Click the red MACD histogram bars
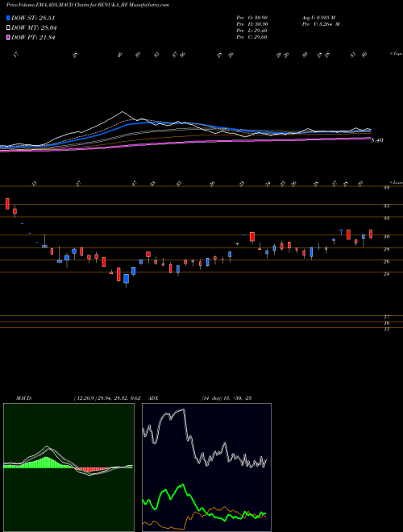 pyautogui.click(x=93, y=470)
